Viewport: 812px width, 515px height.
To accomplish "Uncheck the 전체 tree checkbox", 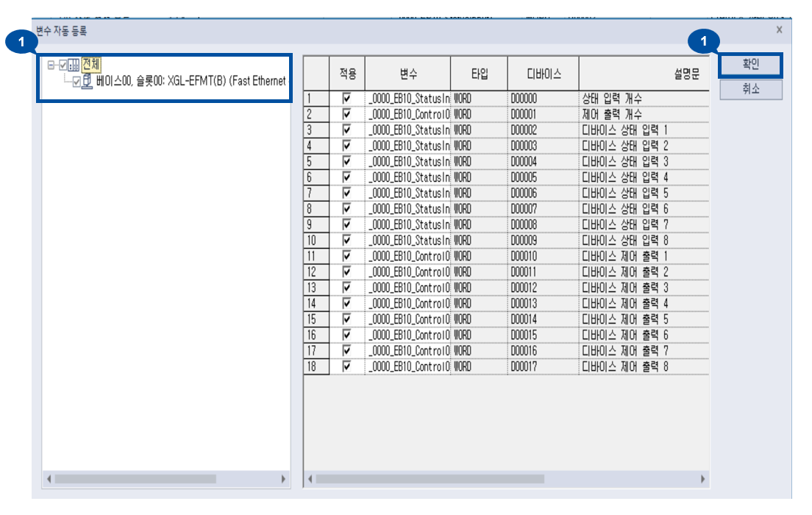I will 63,64.
